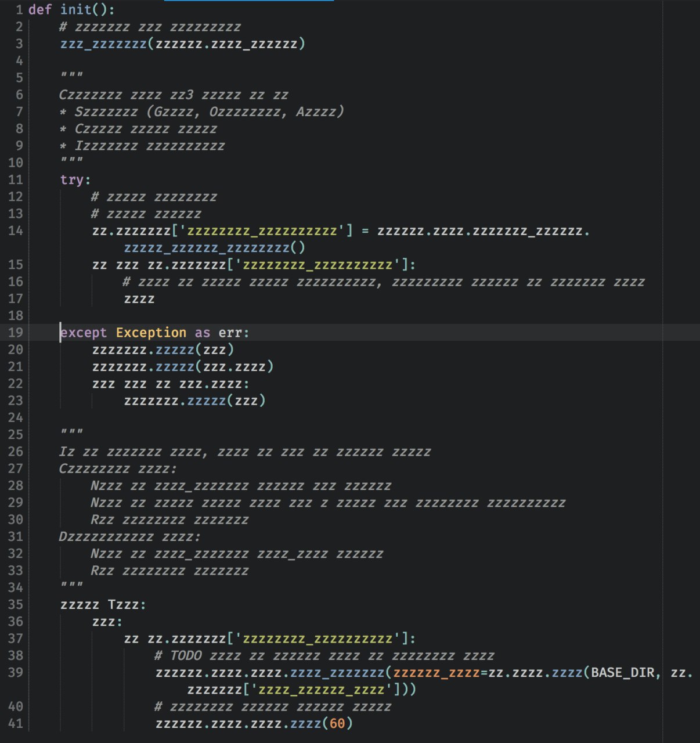Click the except keyword on line 19
This screenshot has width=700, height=743.
[x=84, y=333]
